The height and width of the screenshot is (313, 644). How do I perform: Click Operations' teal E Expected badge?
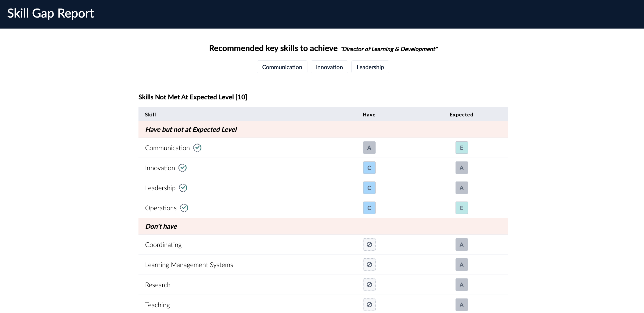(x=462, y=208)
